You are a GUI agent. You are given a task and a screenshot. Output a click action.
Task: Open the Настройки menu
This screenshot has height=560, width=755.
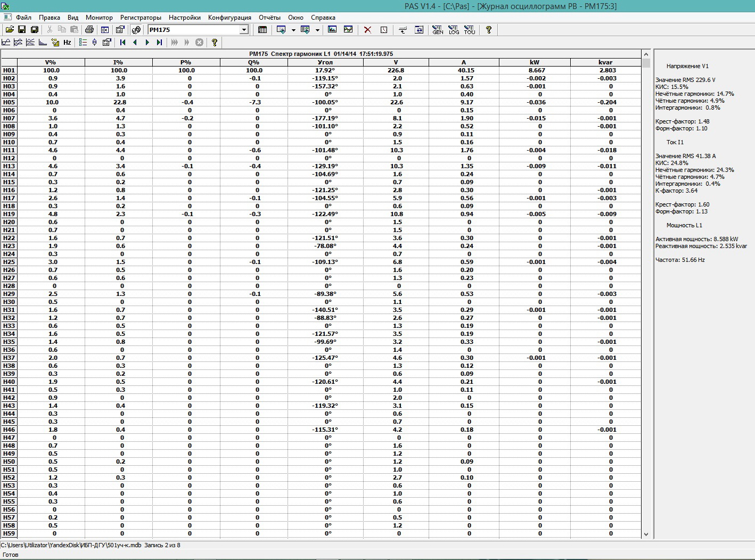coord(185,18)
